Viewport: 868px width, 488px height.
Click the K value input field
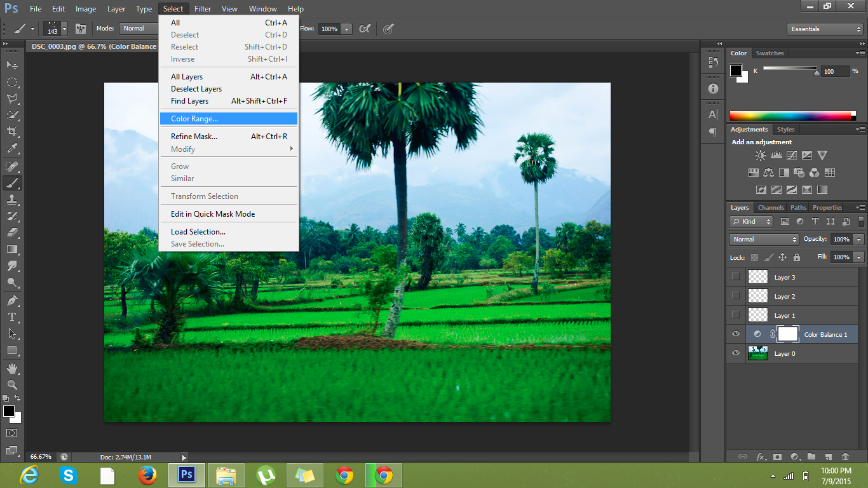click(x=835, y=72)
